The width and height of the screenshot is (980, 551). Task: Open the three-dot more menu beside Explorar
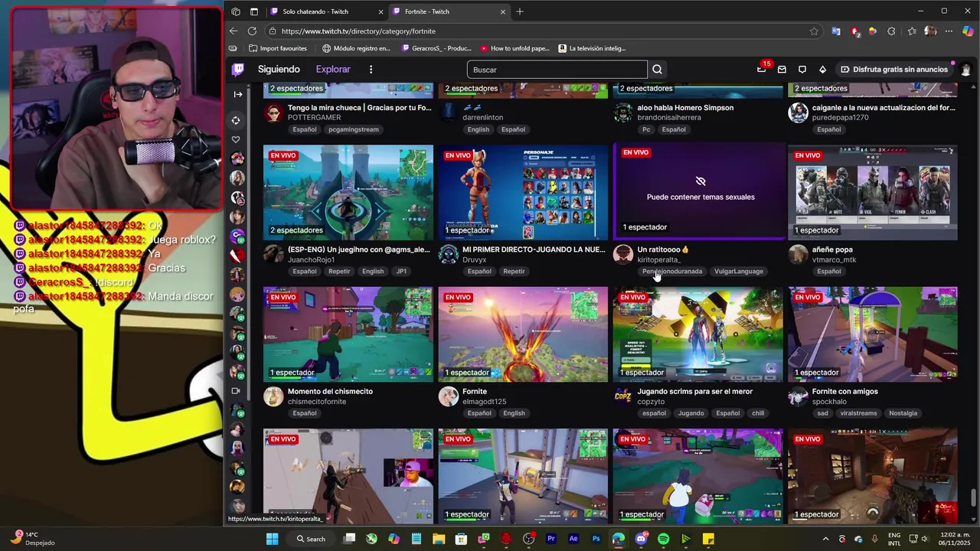[371, 70]
